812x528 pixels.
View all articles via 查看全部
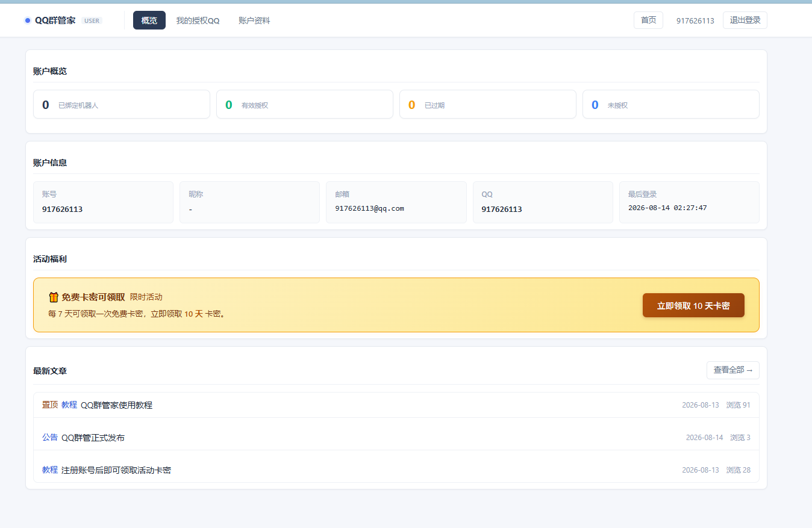(733, 370)
